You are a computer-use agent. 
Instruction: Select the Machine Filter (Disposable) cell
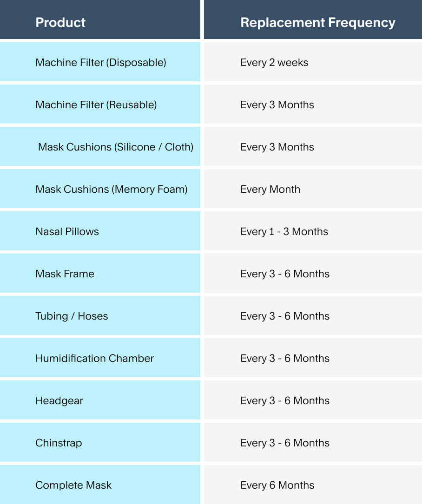point(100,62)
